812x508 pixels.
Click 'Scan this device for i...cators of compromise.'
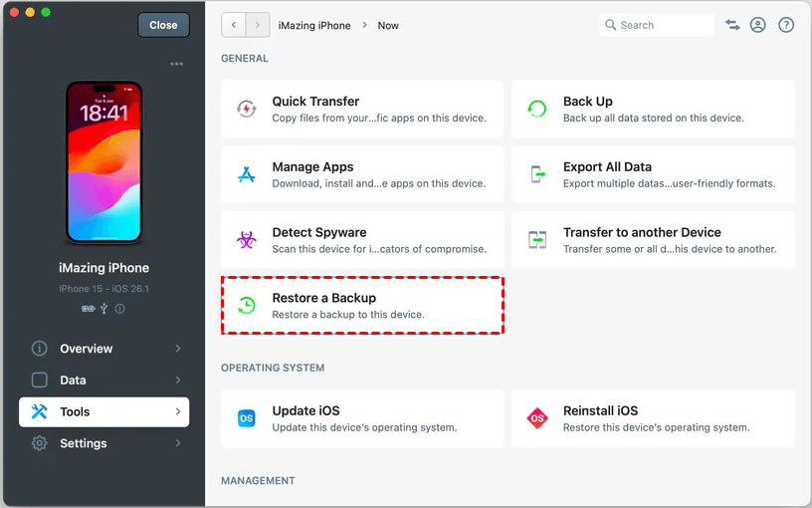click(x=379, y=249)
